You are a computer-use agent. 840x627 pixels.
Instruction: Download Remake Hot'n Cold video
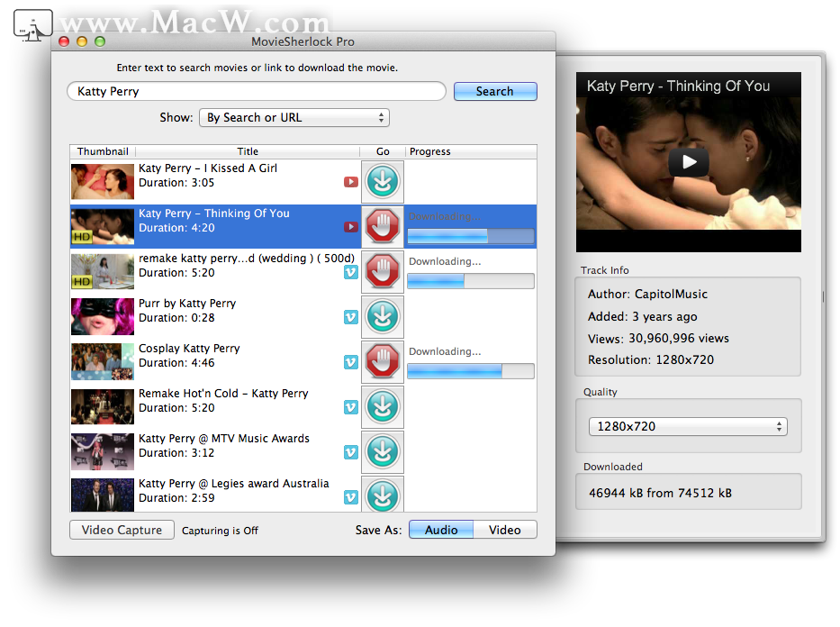(x=383, y=406)
